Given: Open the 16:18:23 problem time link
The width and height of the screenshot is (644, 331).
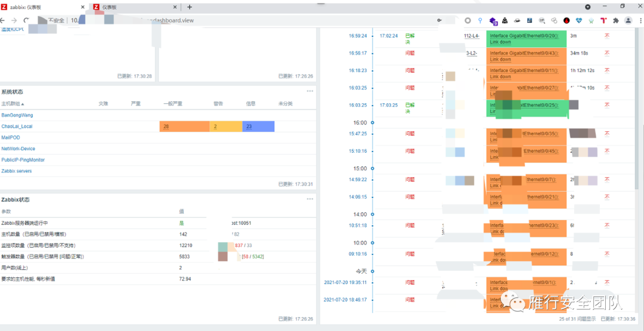Looking at the screenshot, I should [x=358, y=70].
